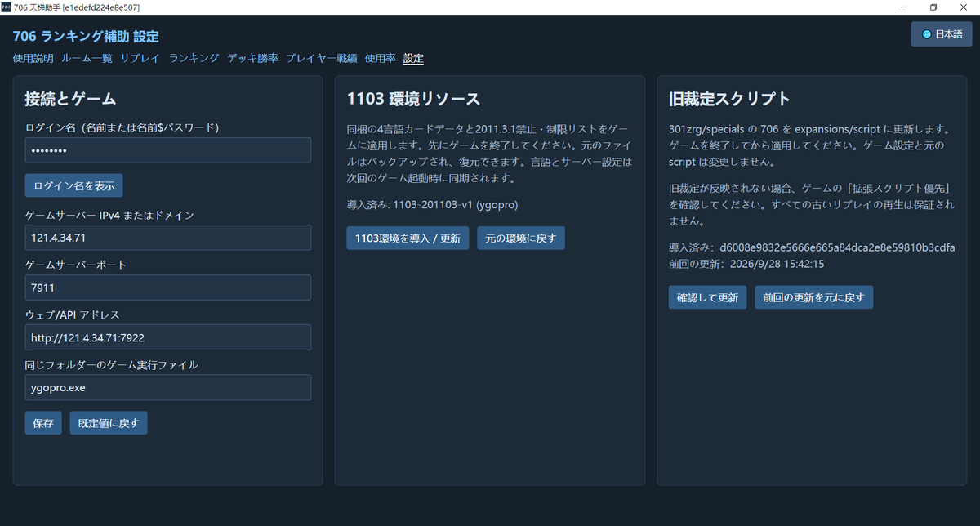Image resolution: width=980 pixels, height=526 pixels.
Task: Click the 706 app icon in title bar
Action: [7, 7]
